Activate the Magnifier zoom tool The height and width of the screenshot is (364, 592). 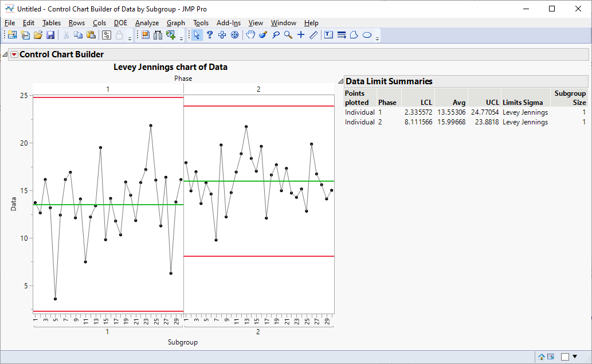[x=288, y=35]
